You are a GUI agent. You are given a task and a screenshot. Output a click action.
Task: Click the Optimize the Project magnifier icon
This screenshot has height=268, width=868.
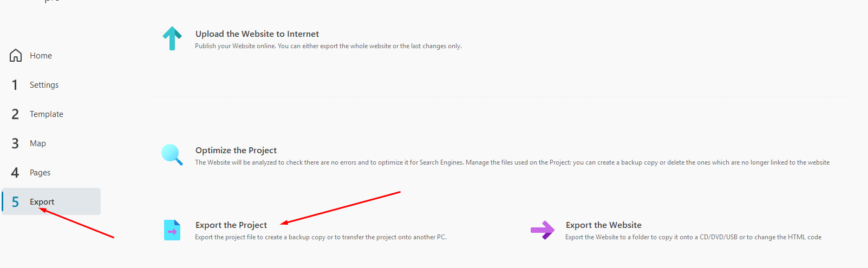[172, 154]
